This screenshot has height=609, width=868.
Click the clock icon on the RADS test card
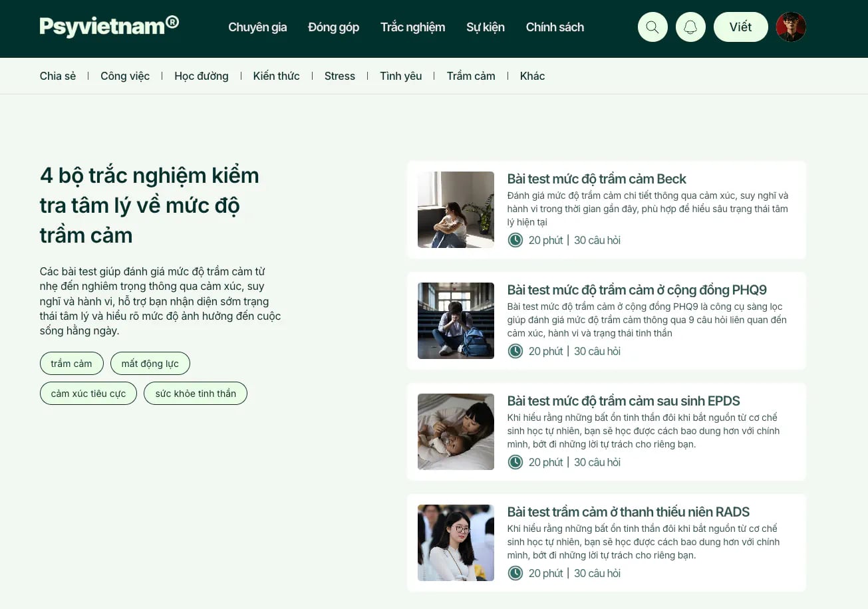pos(515,572)
